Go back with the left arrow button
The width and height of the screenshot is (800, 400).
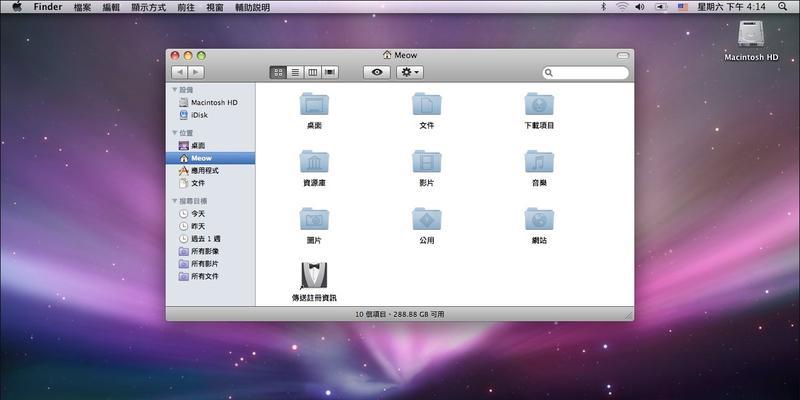pos(179,72)
